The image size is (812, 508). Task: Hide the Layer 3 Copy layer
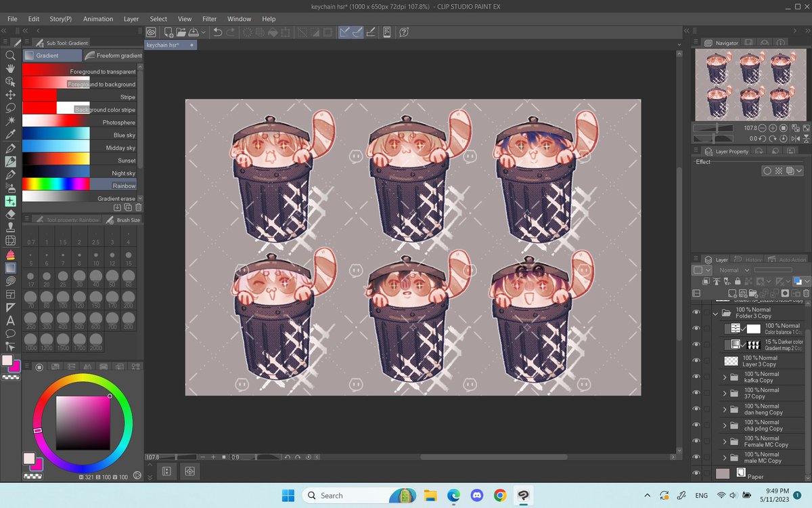click(x=696, y=361)
